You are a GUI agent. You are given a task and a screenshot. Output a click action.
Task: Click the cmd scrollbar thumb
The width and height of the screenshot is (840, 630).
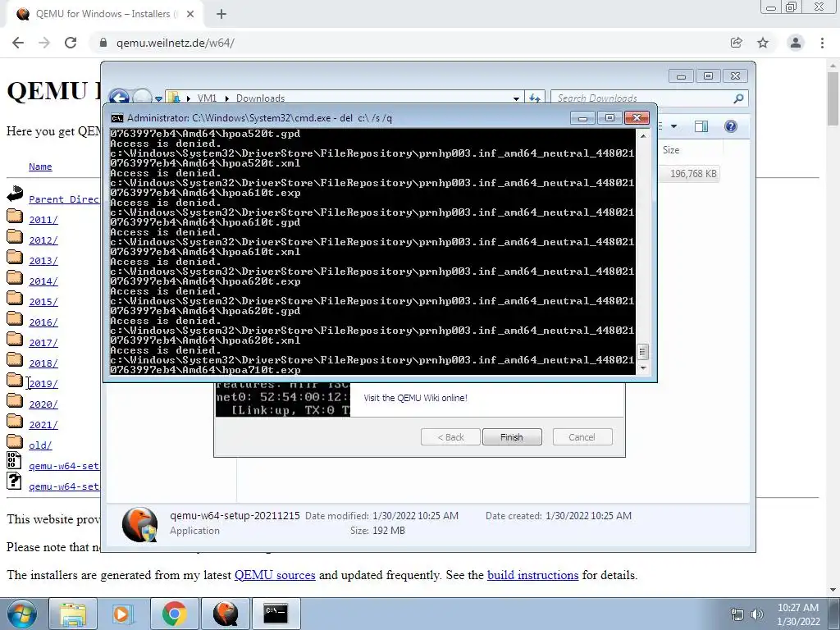pos(643,351)
